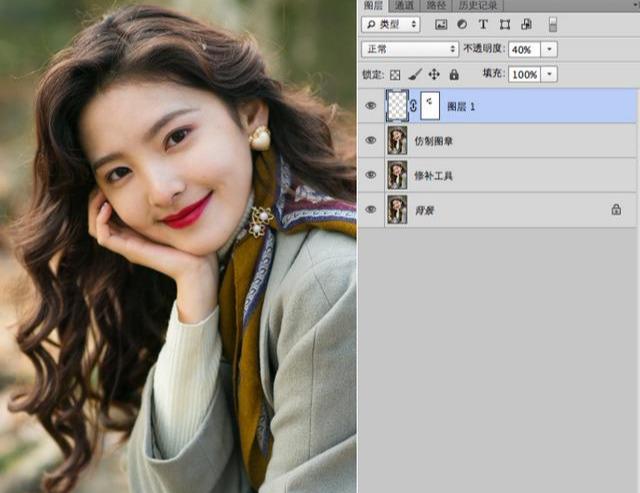Viewport: 640px width, 493px height.
Task: Click the pixel layer filter icon
Action: point(442,24)
